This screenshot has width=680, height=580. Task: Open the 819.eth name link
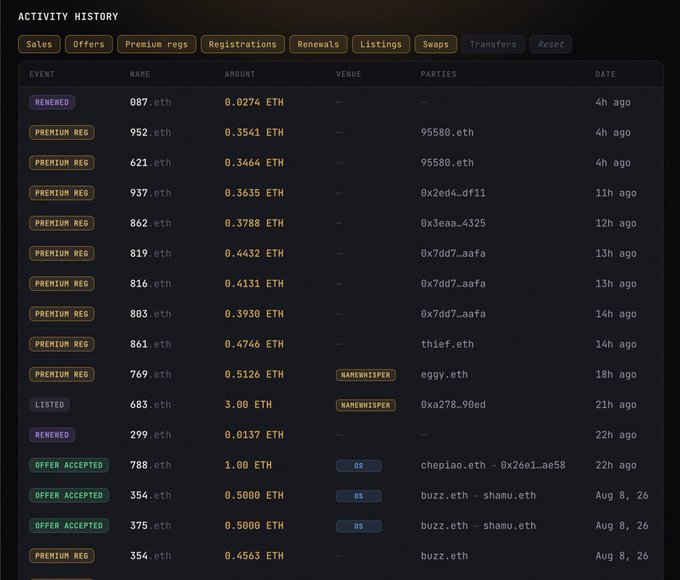click(150, 253)
